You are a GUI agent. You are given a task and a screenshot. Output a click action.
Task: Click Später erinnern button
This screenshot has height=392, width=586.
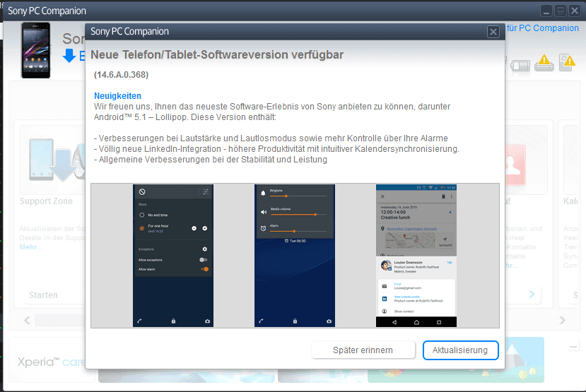point(363,350)
